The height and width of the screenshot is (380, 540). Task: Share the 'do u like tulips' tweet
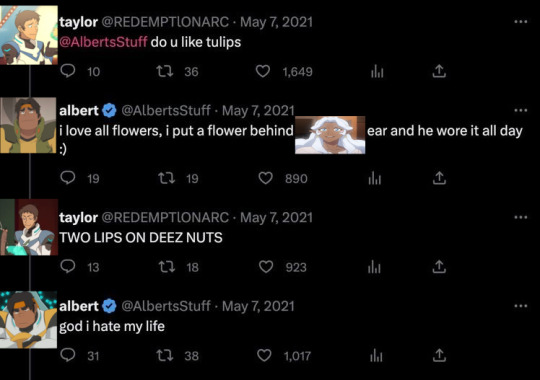tap(439, 71)
